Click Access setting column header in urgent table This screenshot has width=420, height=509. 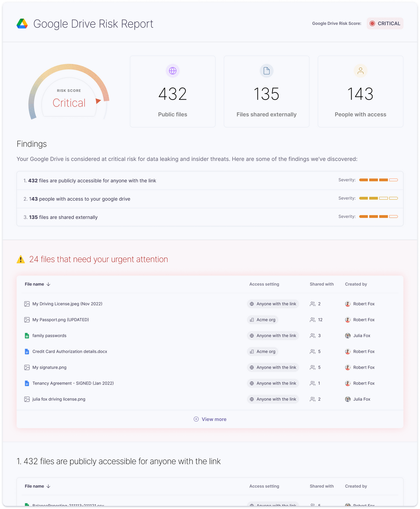[x=264, y=284]
